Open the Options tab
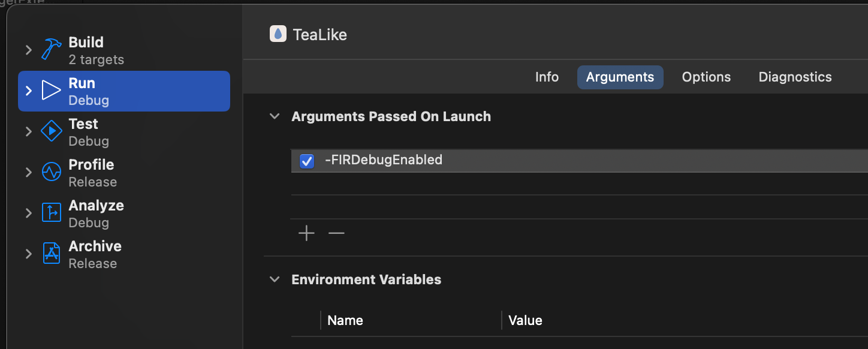 click(x=706, y=77)
